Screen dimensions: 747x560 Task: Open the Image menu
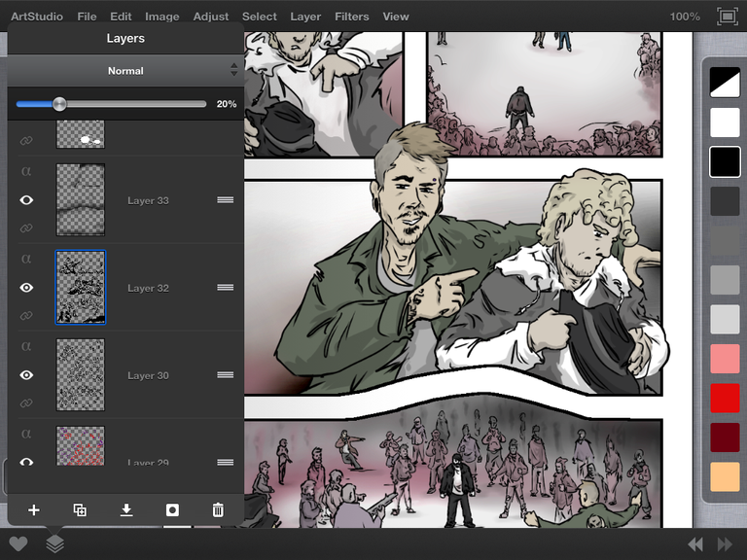[162, 17]
